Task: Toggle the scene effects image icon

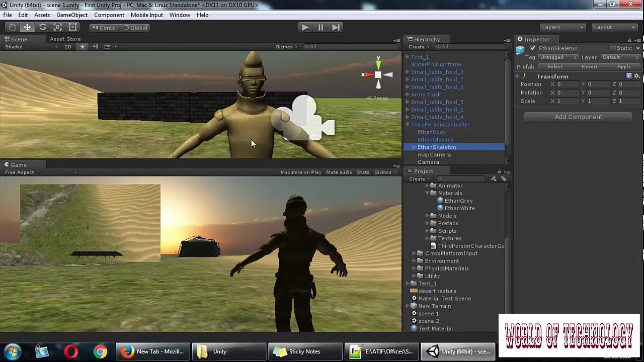Action: pyautogui.click(x=107, y=47)
